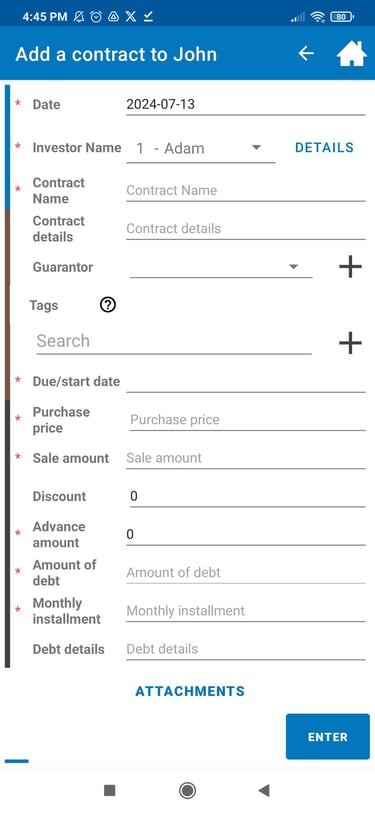The height and width of the screenshot is (813, 375).
Task: Tap Android back navigation triangle
Action: [264, 790]
